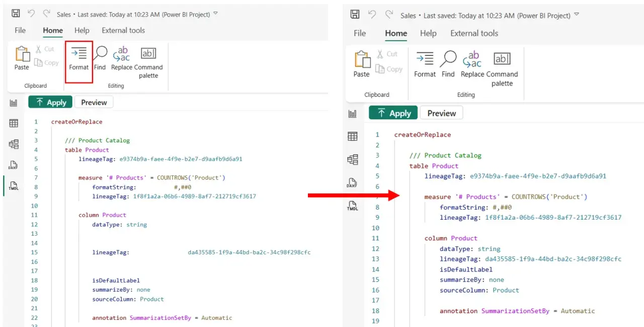Click Find in right window ribbon
644x327 pixels.
pos(448,64)
